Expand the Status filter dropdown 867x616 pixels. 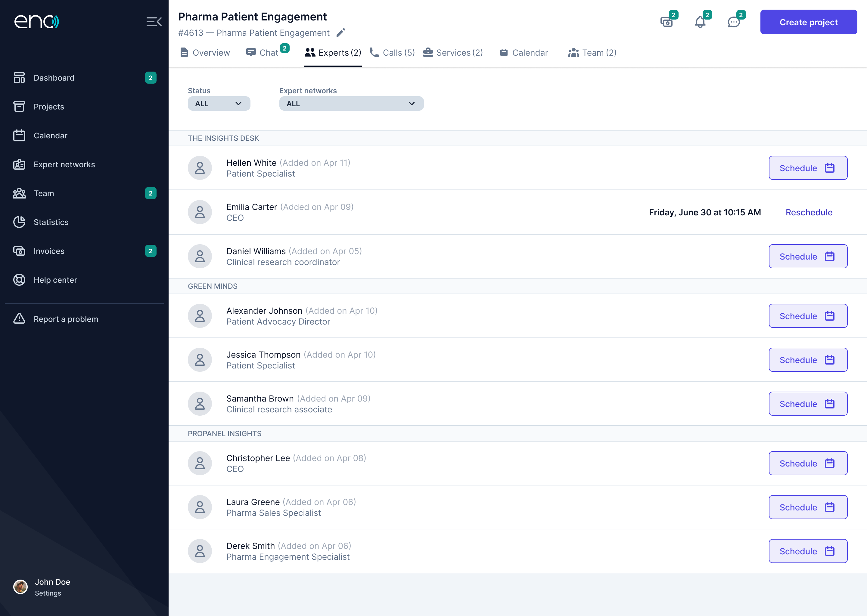coord(219,103)
